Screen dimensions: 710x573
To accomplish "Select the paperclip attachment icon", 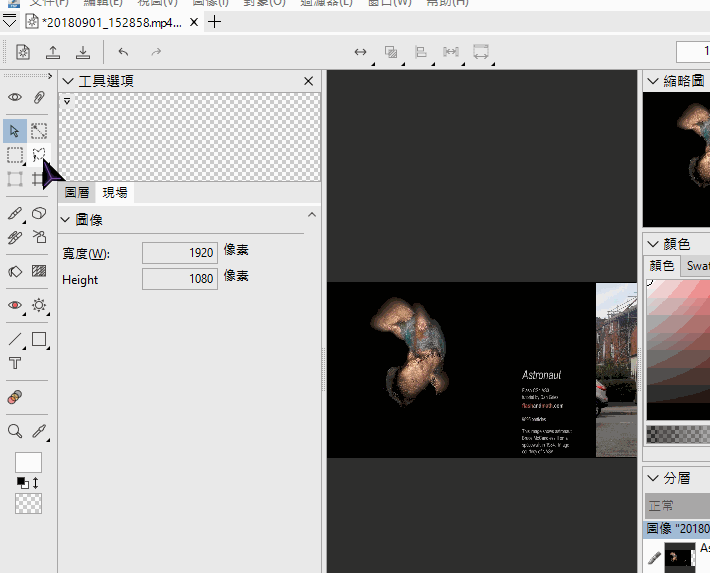I will 39,97.
